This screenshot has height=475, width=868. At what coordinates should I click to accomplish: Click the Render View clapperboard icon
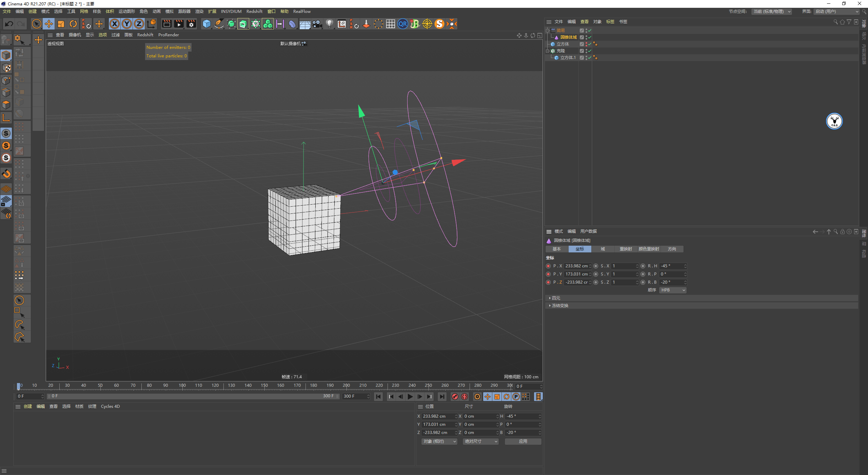(166, 24)
